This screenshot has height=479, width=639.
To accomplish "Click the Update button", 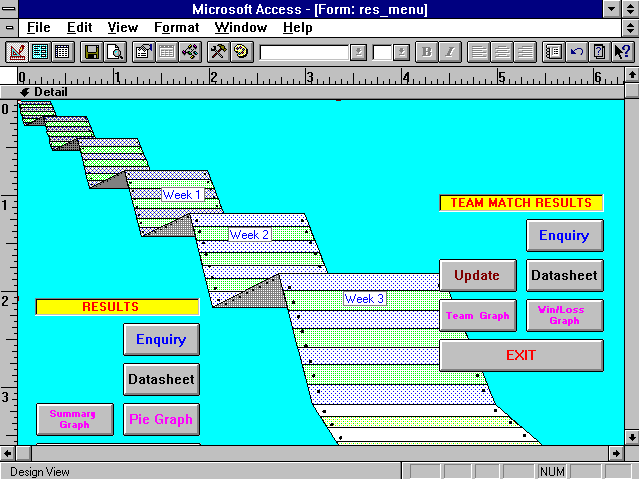I will pyautogui.click(x=476, y=275).
